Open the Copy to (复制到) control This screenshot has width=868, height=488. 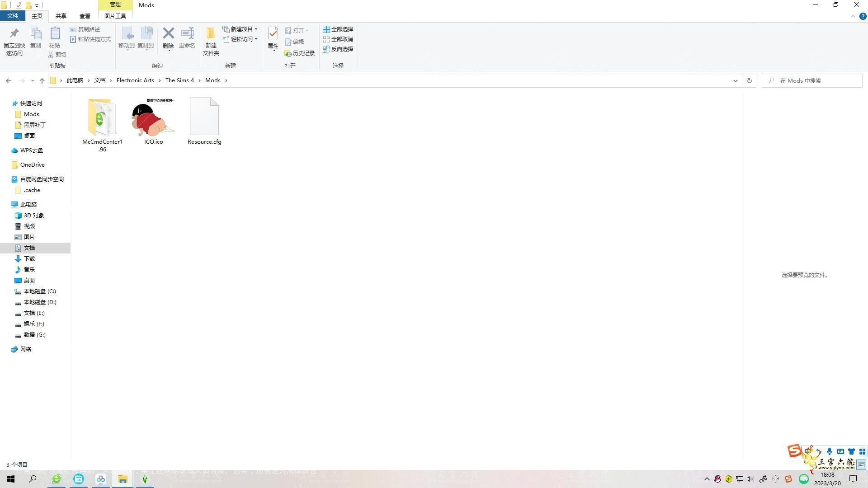point(146,38)
